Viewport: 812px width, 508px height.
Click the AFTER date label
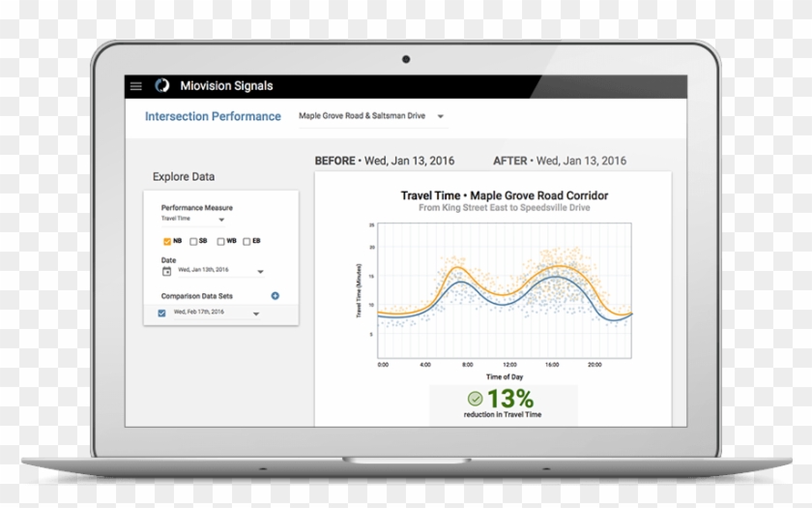point(560,161)
